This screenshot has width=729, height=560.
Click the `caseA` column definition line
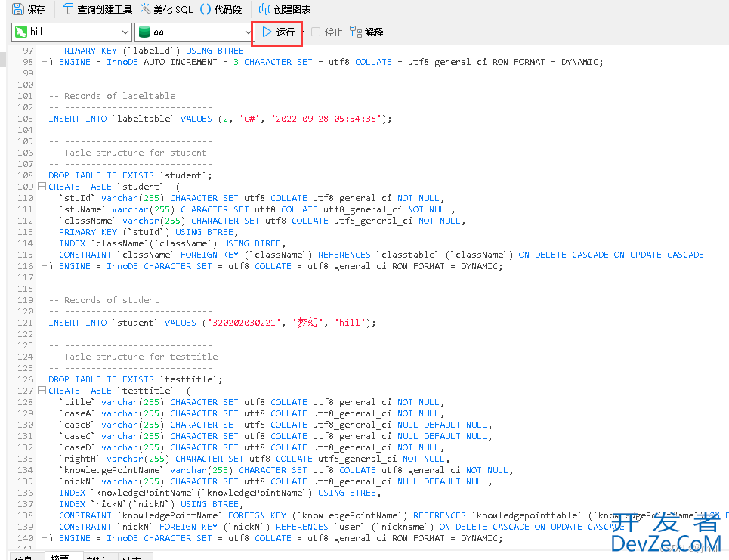[252, 413]
